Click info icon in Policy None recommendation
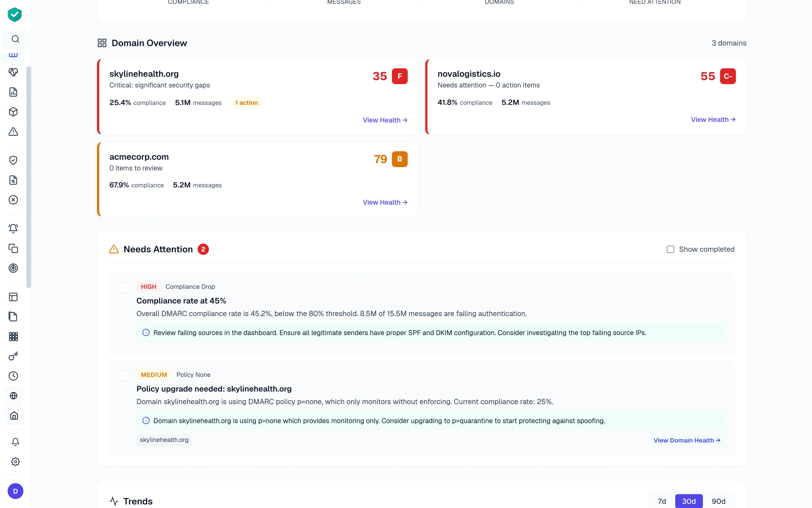 pyautogui.click(x=146, y=421)
